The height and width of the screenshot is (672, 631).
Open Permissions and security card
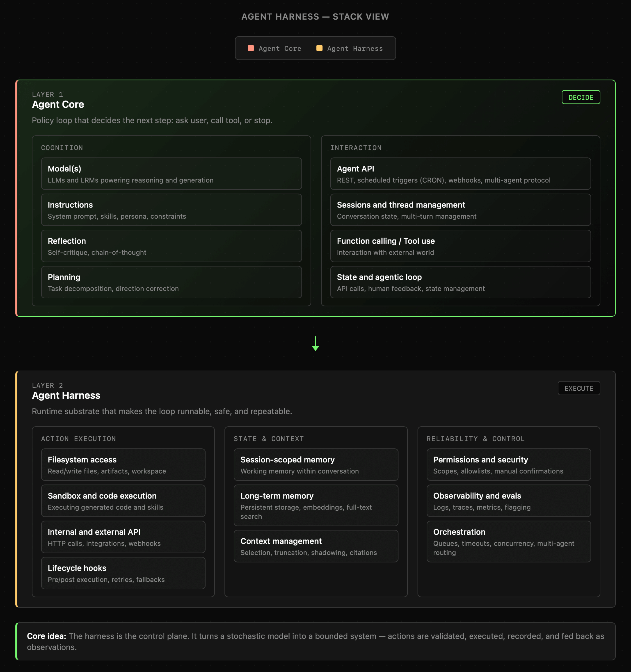[508, 465]
